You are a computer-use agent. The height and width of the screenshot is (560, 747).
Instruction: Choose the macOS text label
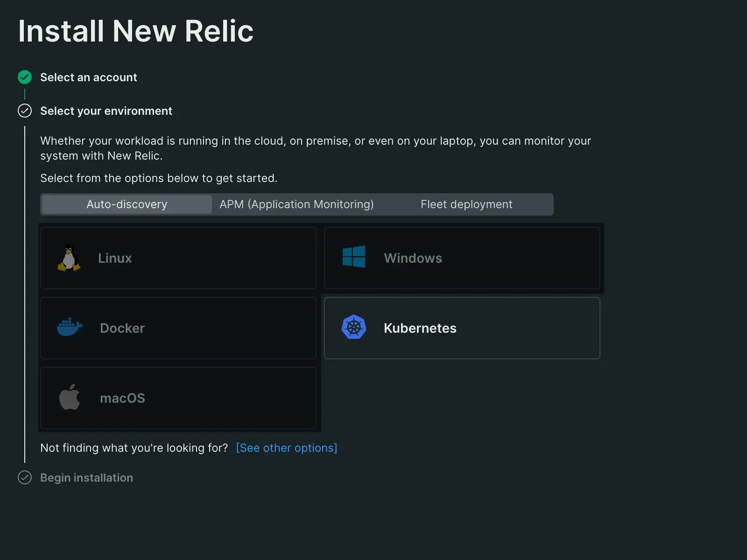coord(122,398)
